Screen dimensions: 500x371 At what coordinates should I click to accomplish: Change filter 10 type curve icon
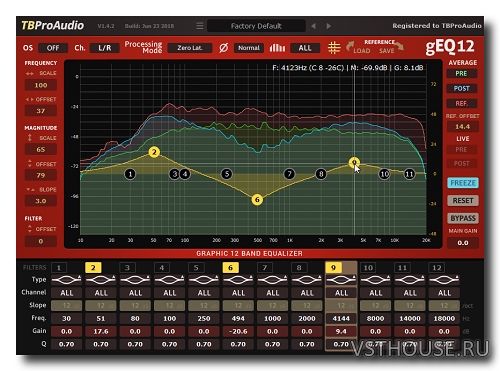375,280
